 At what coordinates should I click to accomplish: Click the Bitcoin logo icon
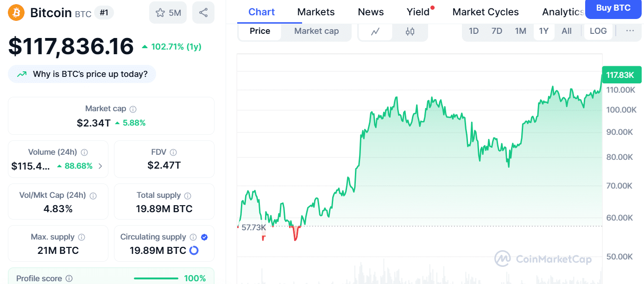tap(16, 13)
